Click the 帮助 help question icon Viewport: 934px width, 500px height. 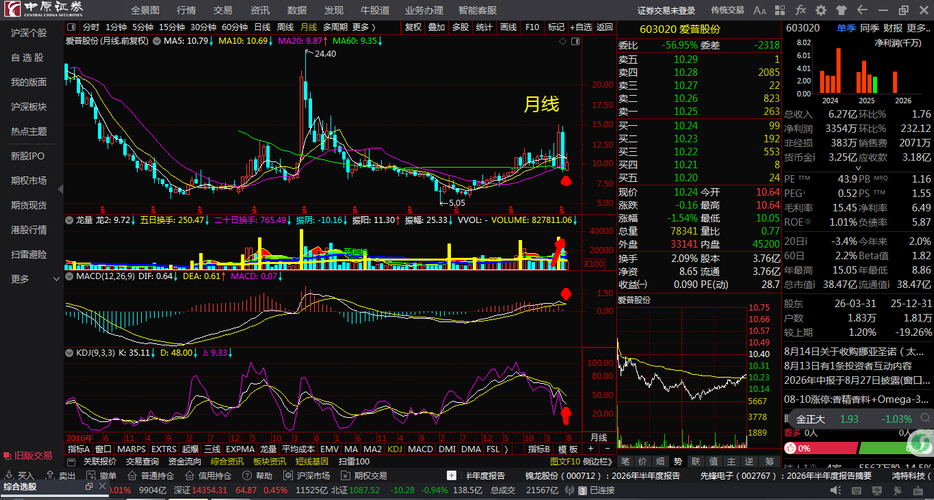pyautogui.click(x=246, y=476)
